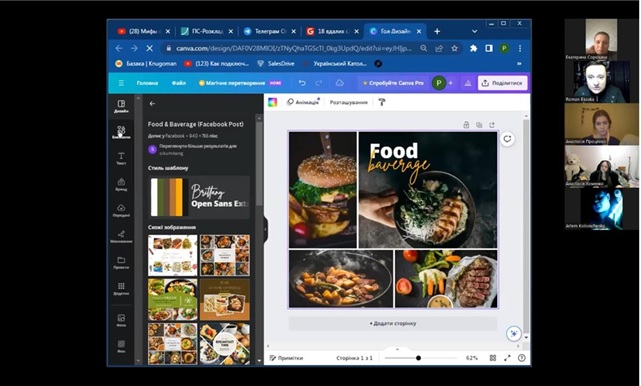Expand the Chrome tab search dropdown

point(474,31)
